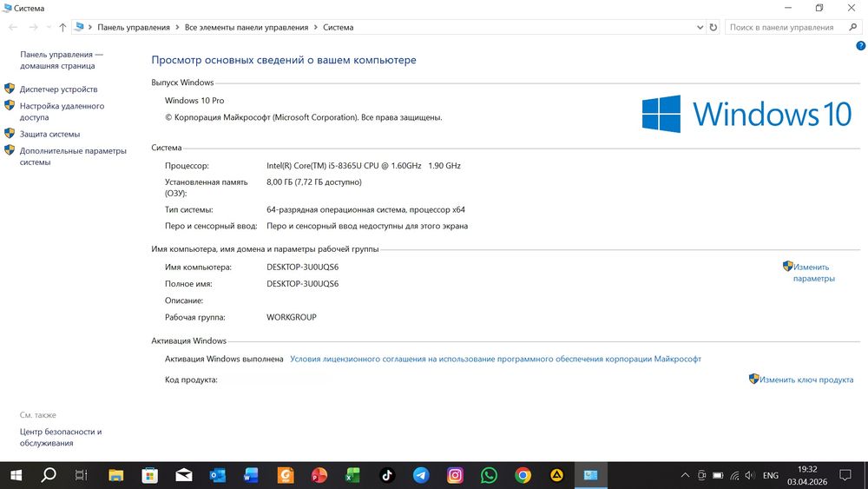Open the orange G app on the taskbar
868x489 pixels.
[286, 475]
